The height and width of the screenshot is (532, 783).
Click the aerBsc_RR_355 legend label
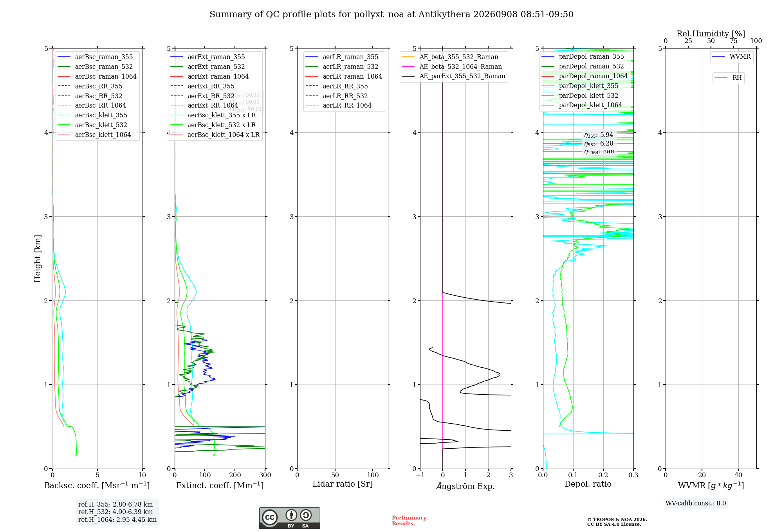pyautogui.click(x=99, y=86)
